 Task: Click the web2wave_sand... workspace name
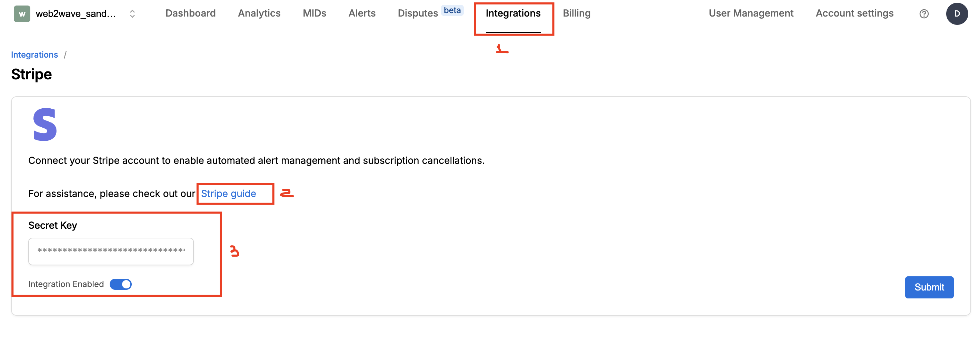click(x=76, y=14)
